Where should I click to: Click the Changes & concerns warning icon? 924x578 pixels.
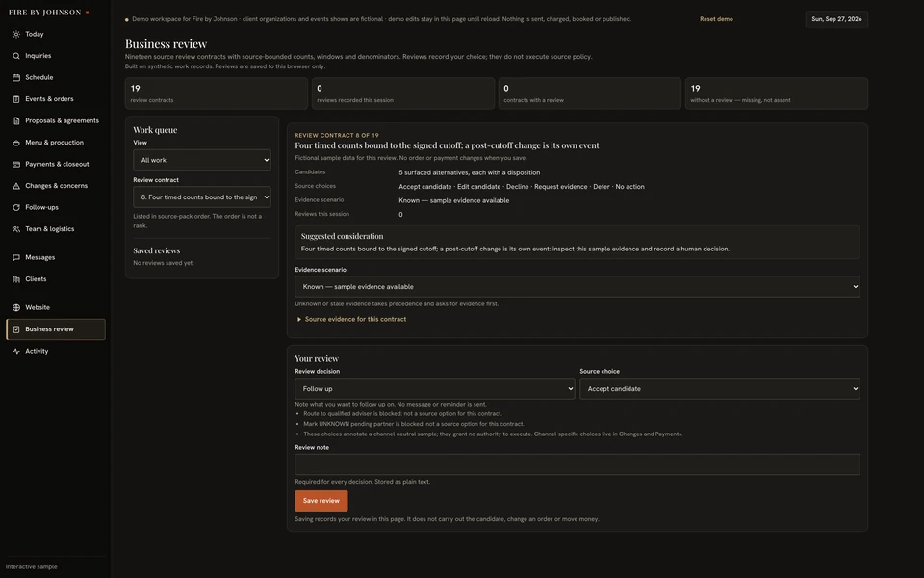tap(16, 186)
